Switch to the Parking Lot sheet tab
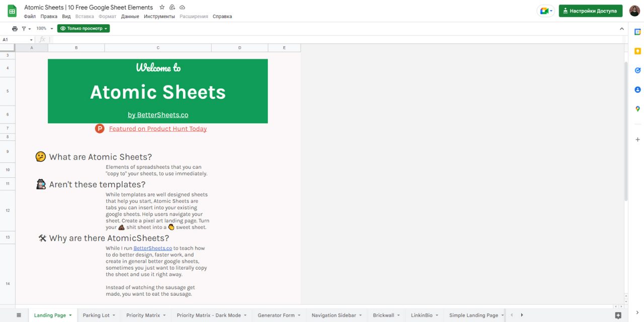The image size is (644, 322). pos(96,314)
